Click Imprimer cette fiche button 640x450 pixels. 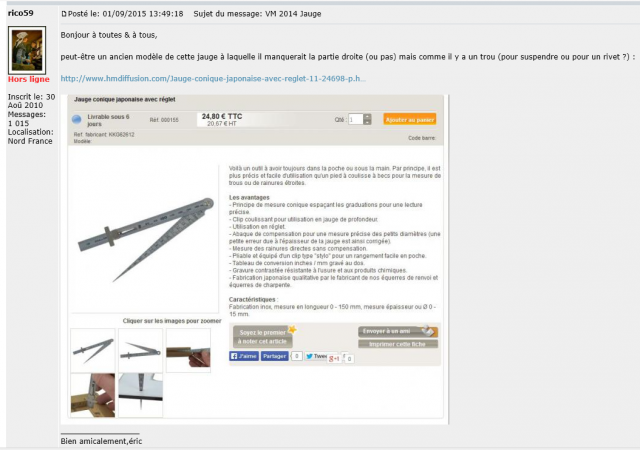(x=398, y=344)
